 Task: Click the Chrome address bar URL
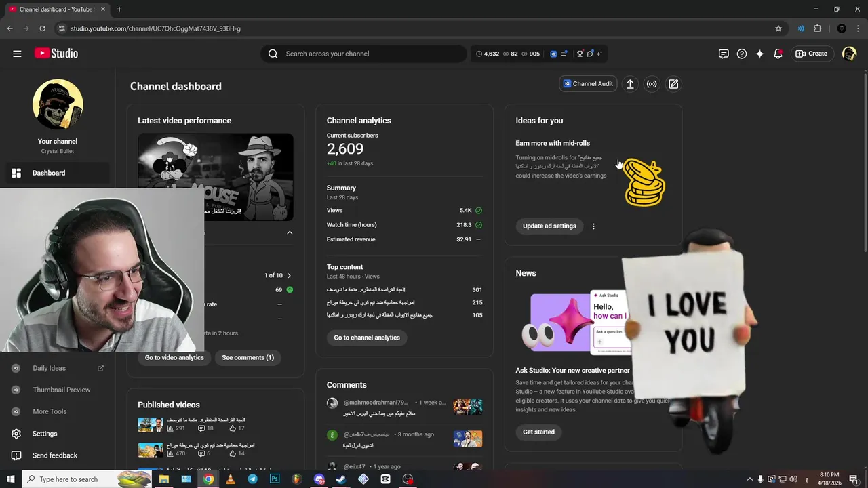coord(155,28)
